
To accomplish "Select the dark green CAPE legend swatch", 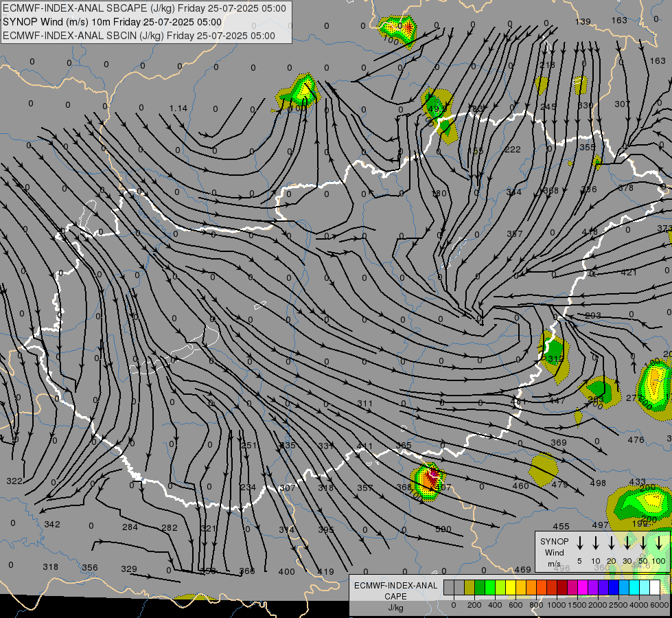I will point(480,587).
